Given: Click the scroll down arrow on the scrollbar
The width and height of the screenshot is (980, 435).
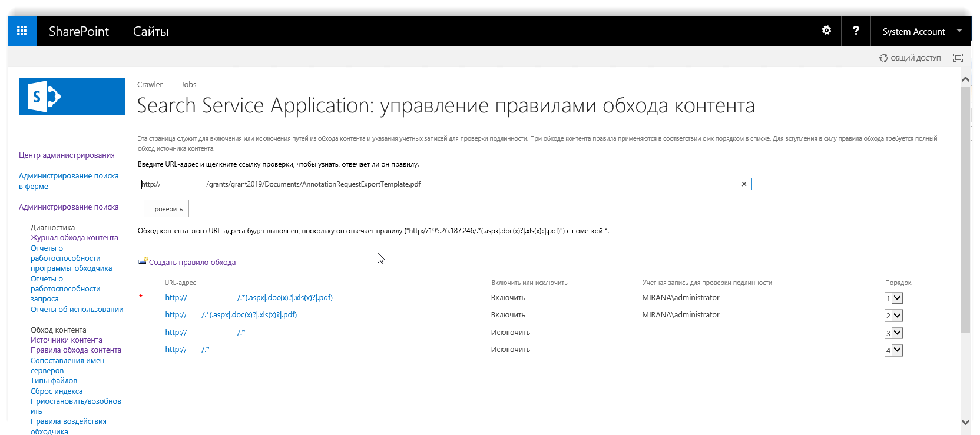Looking at the screenshot, I should (x=965, y=421).
